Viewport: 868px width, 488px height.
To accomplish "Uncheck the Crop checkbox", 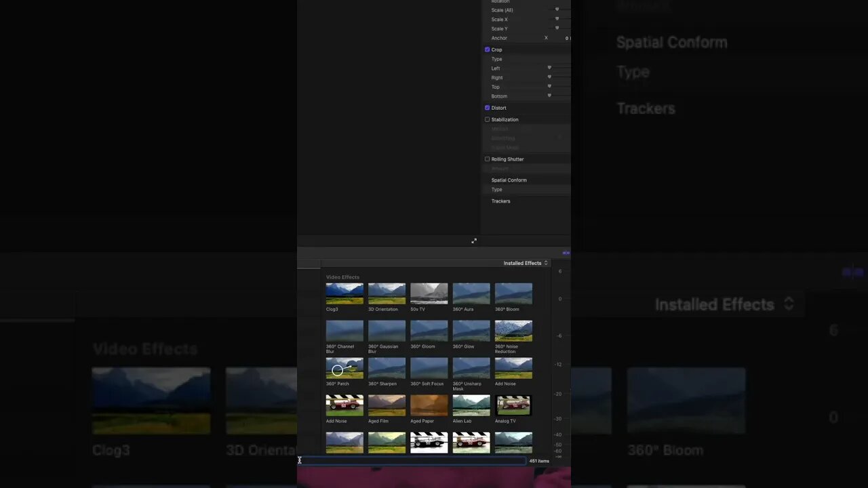I will click(487, 49).
